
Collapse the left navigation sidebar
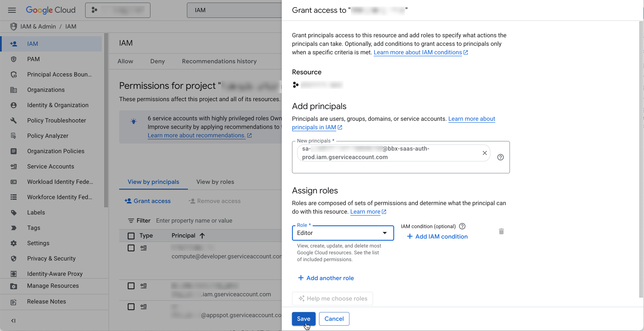(13, 321)
